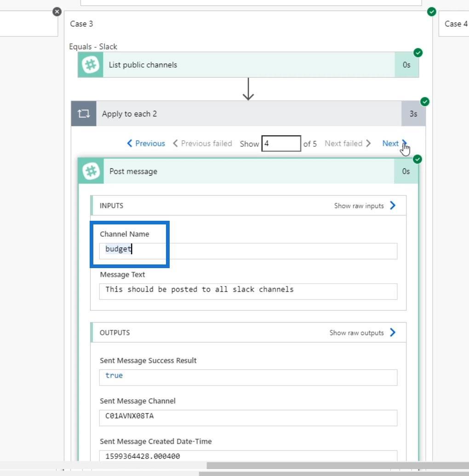The image size is (469, 476).
Task: Click the Channel Name field with budget
Action: 248,251
